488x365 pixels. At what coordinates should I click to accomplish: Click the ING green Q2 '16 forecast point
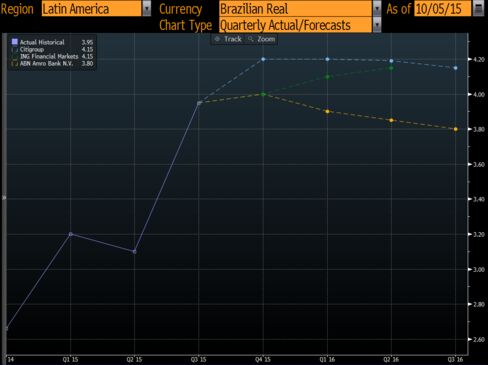(x=391, y=68)
